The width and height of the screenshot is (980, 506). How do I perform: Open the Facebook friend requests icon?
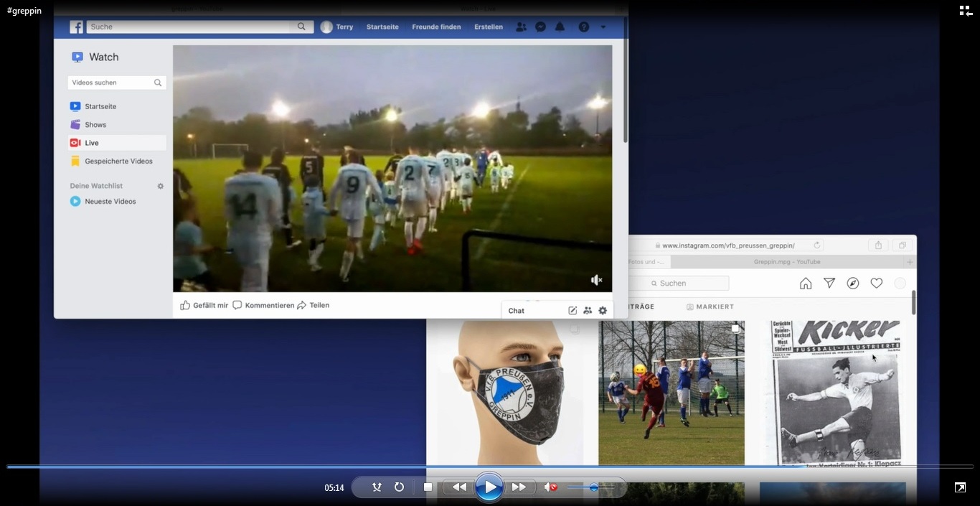(x=521, y=27)
